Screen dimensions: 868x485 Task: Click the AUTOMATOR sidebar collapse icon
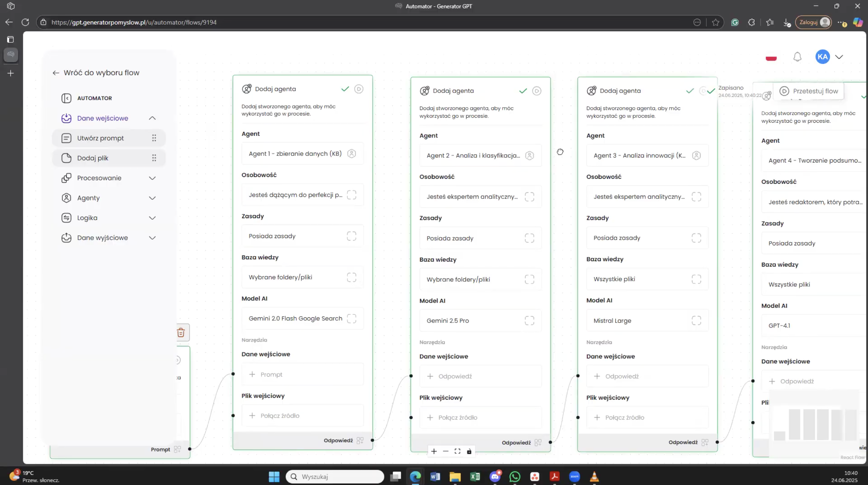click(66, 98)
